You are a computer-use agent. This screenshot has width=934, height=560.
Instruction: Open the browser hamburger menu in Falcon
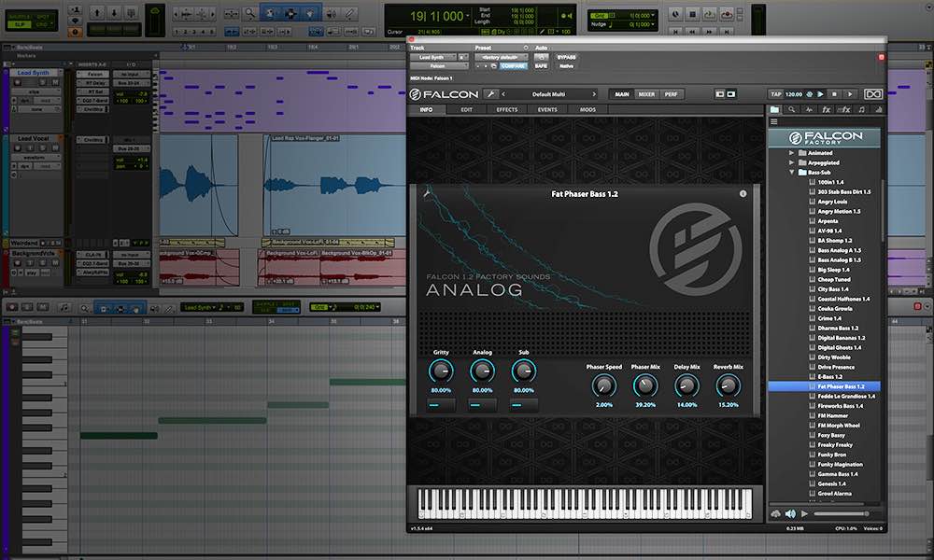click(773, 122)
